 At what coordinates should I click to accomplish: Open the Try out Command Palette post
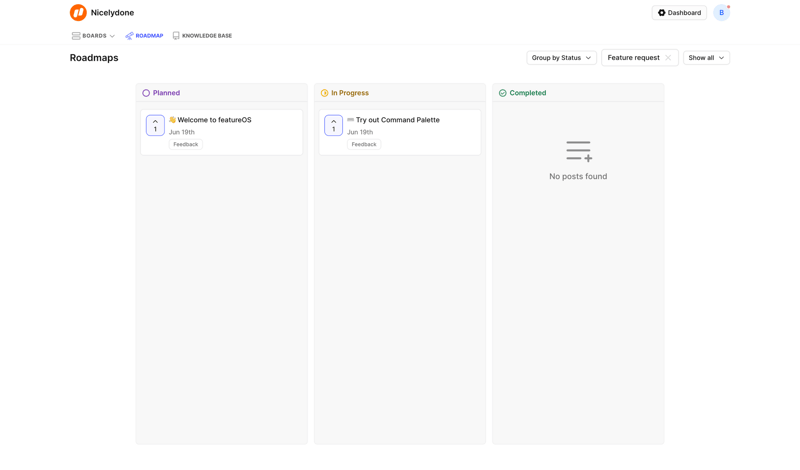[397, 120]
